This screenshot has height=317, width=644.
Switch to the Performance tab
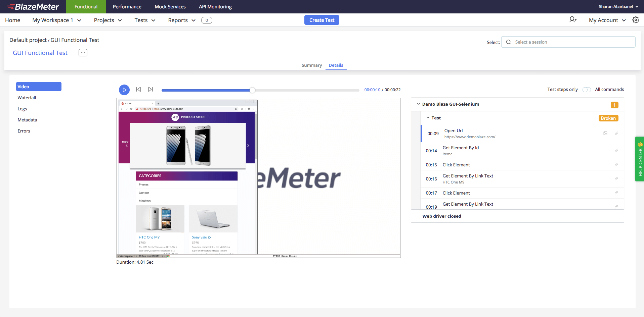coord(127,7)
